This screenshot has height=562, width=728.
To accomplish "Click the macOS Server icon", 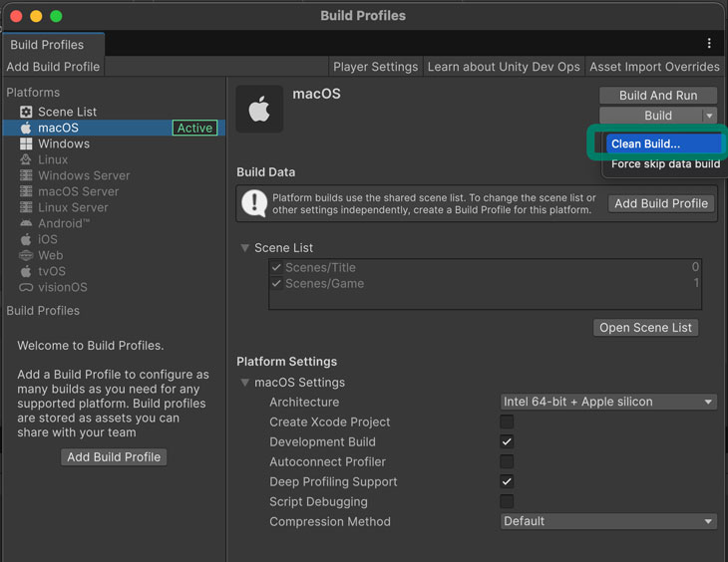I will coord(26,191).
